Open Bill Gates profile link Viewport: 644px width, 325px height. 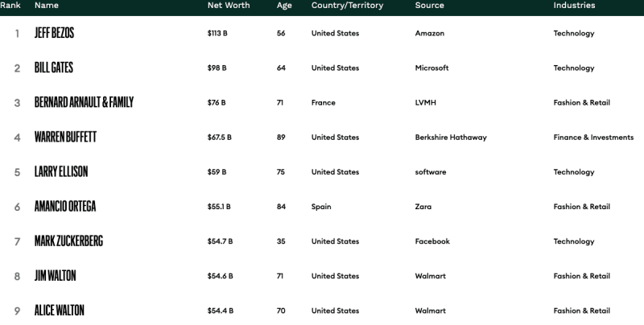point(54,68)
